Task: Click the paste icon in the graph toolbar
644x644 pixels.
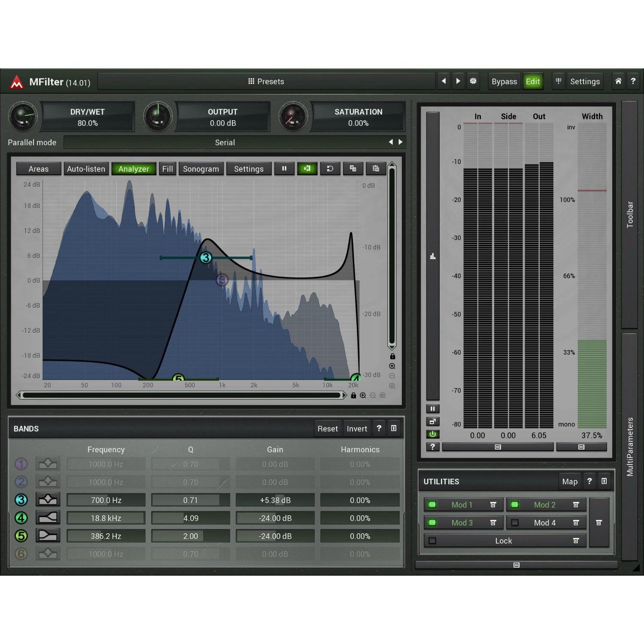Action: point(376,169)
